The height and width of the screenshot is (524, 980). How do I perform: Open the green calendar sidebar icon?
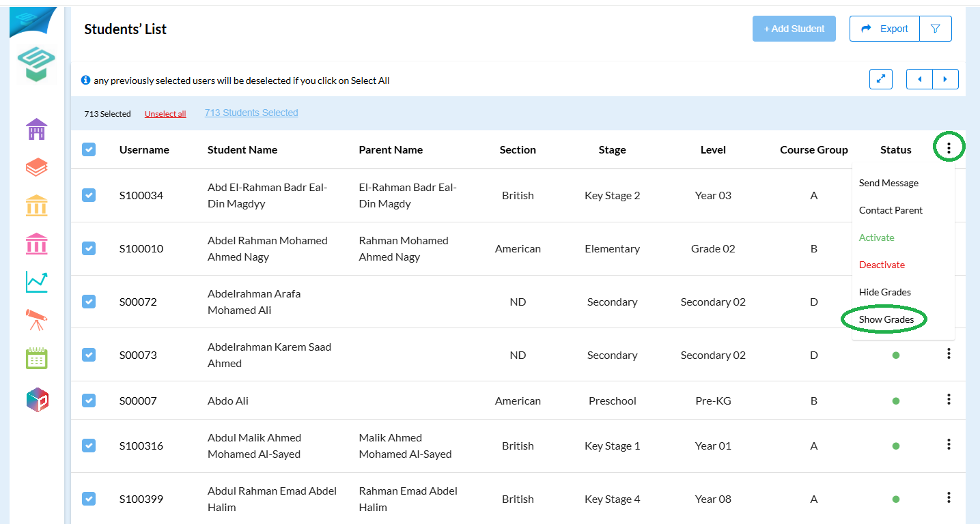click(36, 358)
